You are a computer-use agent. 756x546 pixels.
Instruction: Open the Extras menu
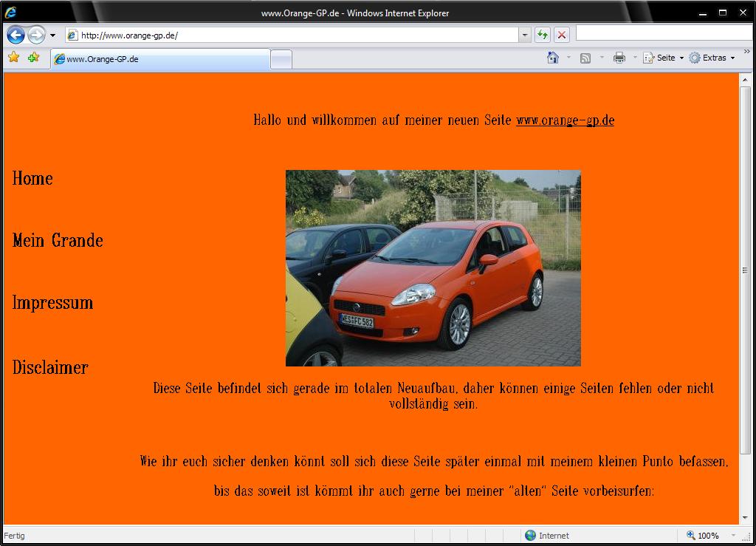tap(712, 58)
